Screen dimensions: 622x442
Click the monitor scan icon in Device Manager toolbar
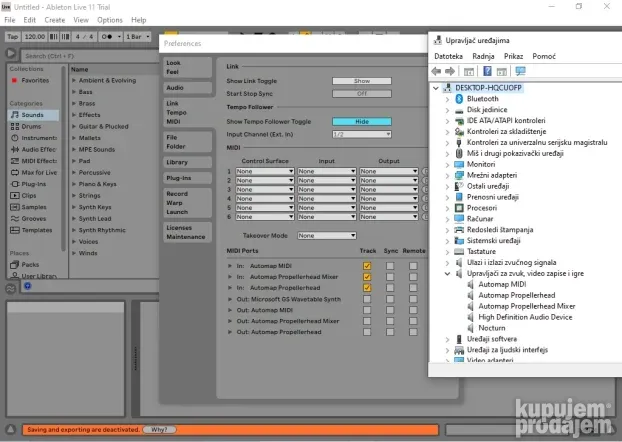[x=520, y=71]
